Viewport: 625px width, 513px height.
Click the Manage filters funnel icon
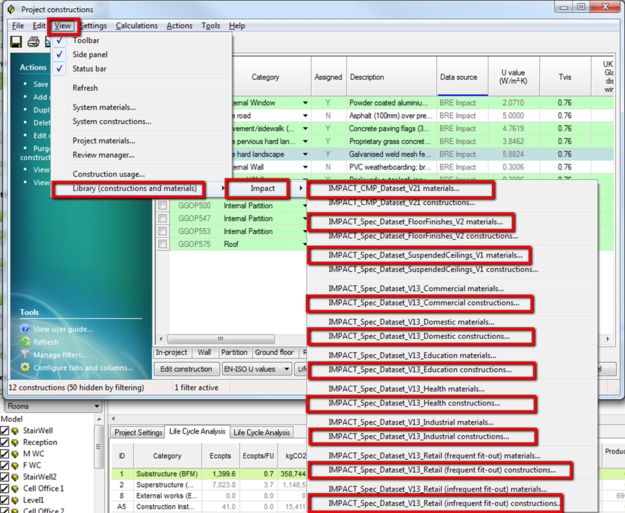click(25, 355)
